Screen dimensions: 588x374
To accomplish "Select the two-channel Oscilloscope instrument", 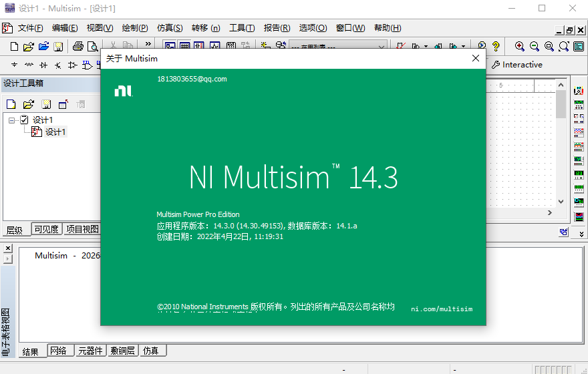I will click(x=579, y=132).
